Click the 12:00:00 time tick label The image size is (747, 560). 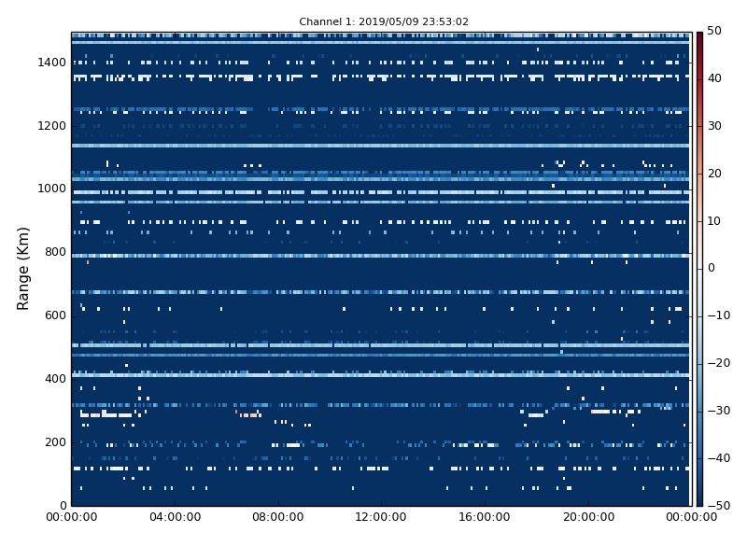pos(381,517)
